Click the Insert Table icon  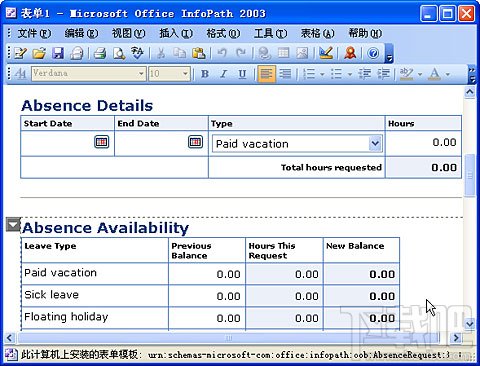tap(283, 53)
